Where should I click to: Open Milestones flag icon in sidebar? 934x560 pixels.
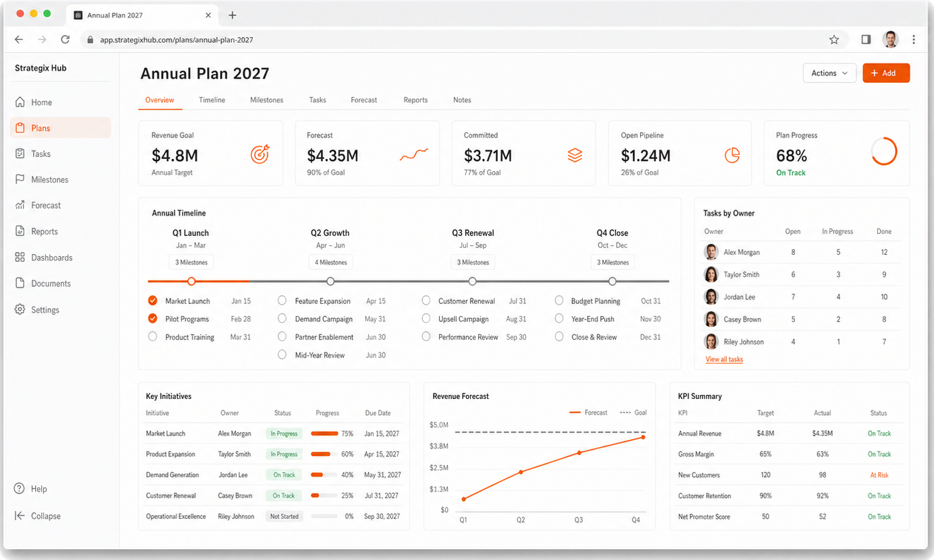(x=20, y=179)
